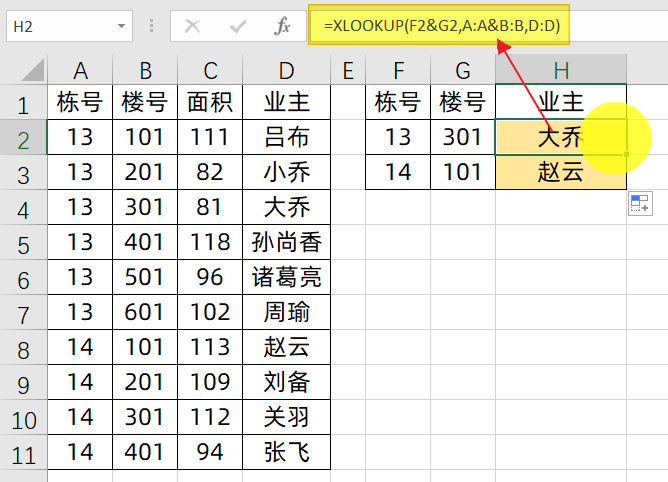Click cell A1 '栋号'

coord(80,102)
